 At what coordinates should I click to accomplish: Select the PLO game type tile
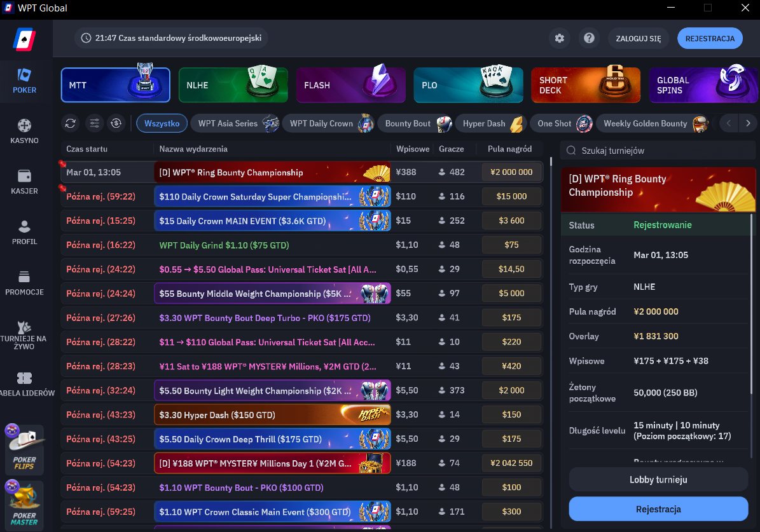(x=468, y=85)
